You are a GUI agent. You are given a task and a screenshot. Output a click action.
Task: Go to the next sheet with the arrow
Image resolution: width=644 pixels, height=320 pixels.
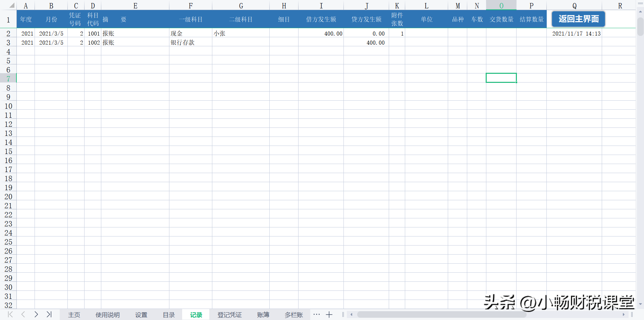(x=36, y=314)
